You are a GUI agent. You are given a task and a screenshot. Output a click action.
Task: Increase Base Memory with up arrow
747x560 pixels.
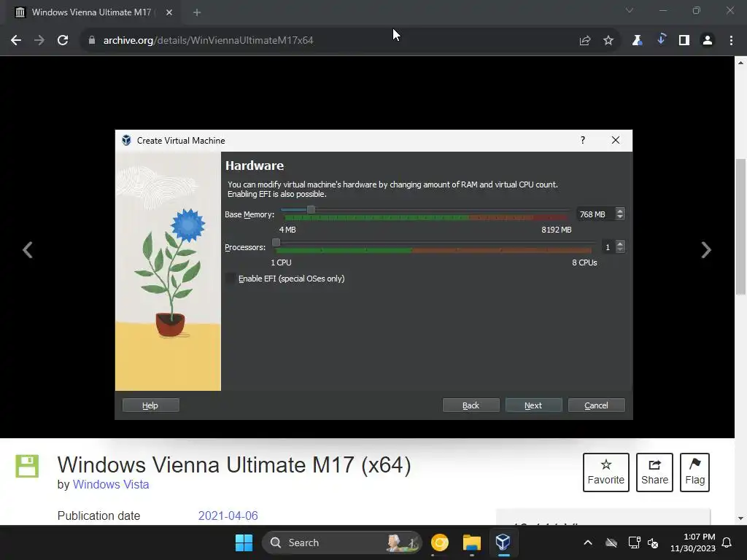(620, 211)
